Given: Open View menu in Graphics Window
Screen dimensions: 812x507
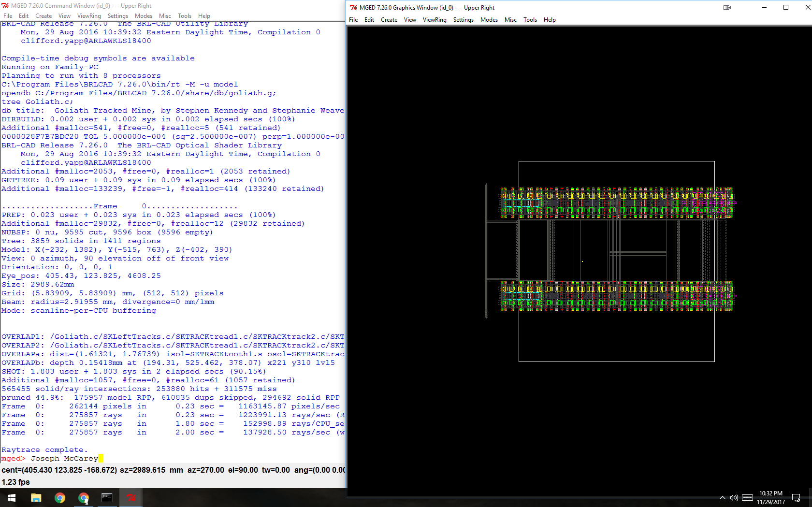Looking at the screenshot, I should 410,20.
